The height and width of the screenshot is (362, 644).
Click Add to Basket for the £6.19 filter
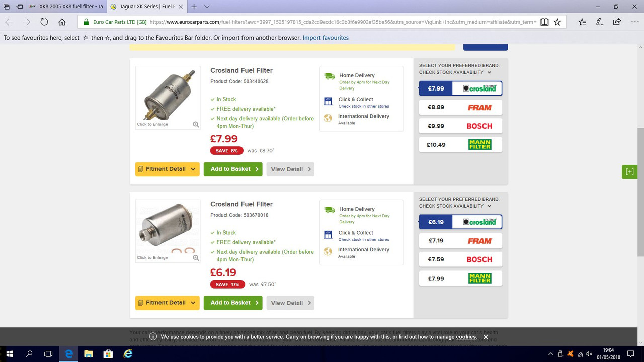(x=233, y=303)
